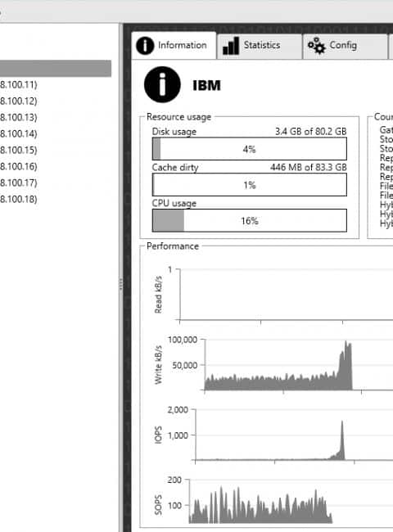This screenshot has width=393, height=532.
Task: Click the large info icon beside IBM
Action: (162, 84)
